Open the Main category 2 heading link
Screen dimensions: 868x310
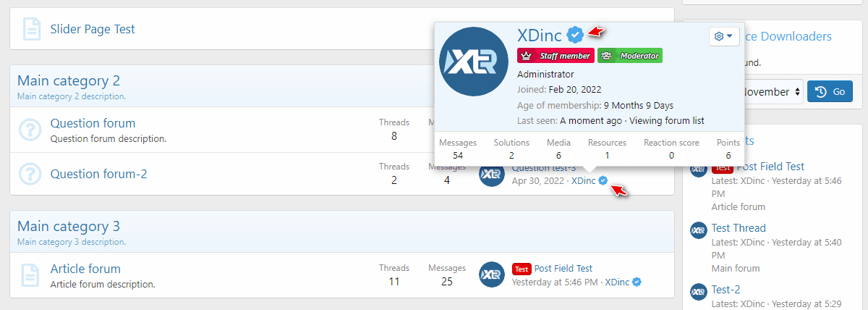pyautogui.click(x=69, y=80)
